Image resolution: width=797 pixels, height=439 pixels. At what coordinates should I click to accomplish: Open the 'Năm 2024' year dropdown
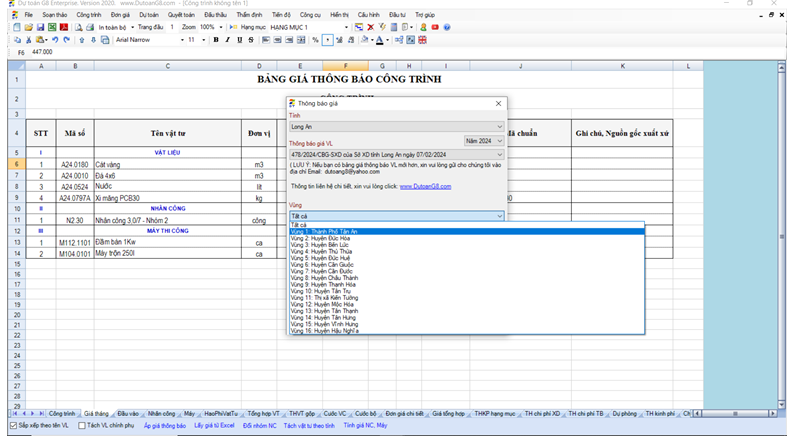click(x=484, y=141)
